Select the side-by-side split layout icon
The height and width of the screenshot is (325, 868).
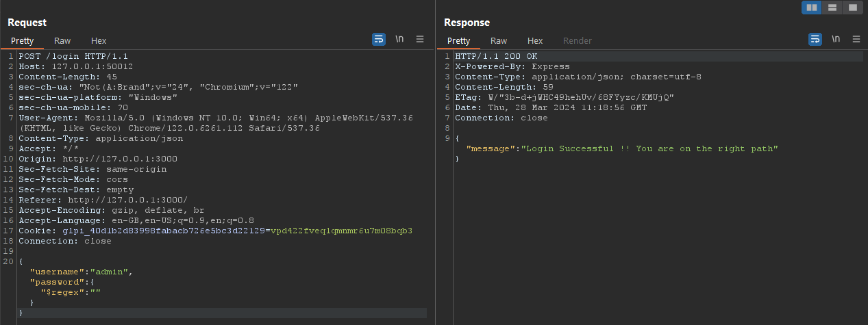pos(812,8)
